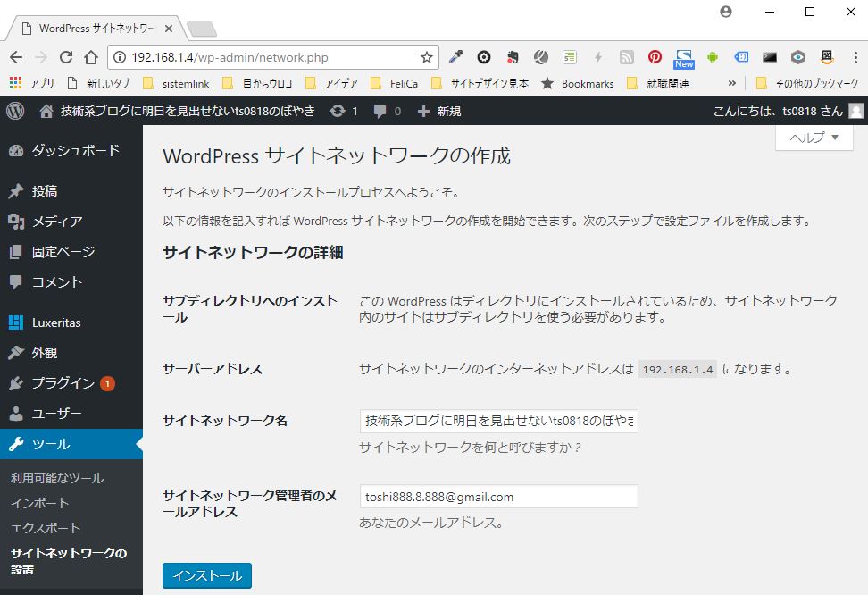This screenshot has height=595, width=868.
Task: Open メディア in the sidebar
Action: pos(71,222)
